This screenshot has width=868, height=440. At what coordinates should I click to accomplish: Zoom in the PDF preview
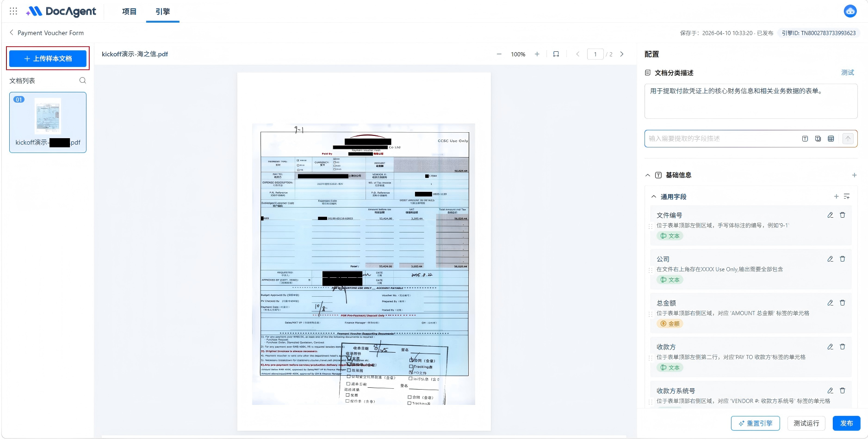coord(537,54)
